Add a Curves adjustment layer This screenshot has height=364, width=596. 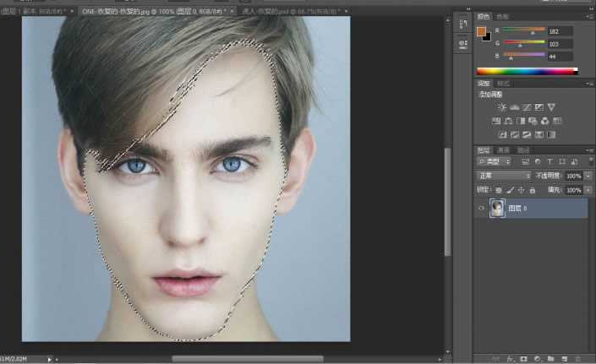point(526,107)
